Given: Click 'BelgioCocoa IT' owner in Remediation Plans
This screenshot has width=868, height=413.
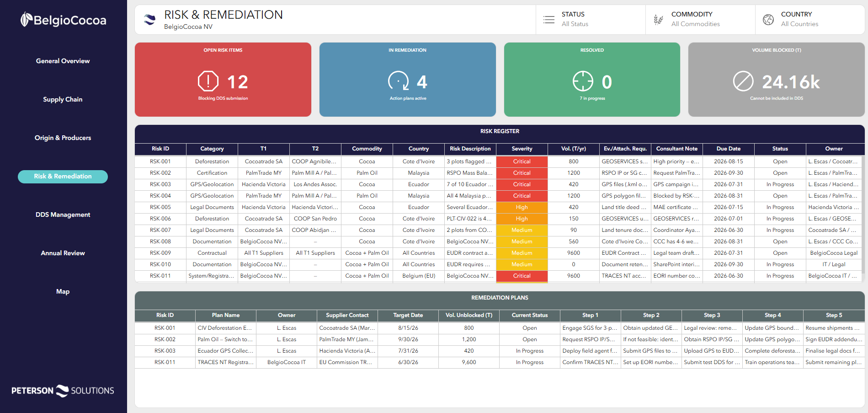Looking at the screenshot, I should (287, 362).
